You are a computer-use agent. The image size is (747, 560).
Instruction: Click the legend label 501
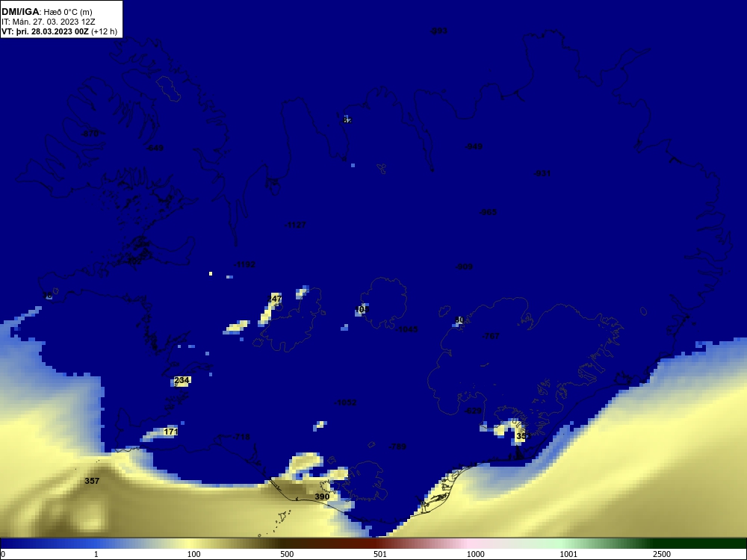pos(380,554)
